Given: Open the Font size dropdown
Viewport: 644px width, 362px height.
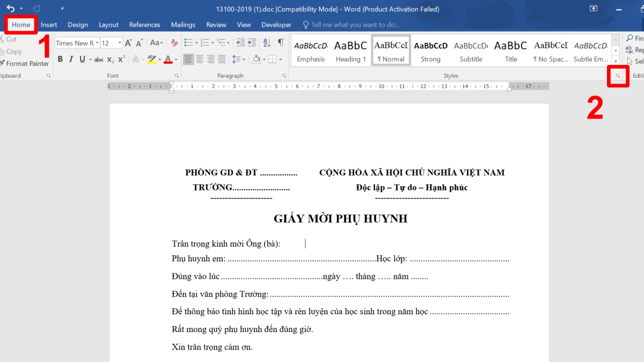Looking at the screenshot, I should coord(119,43).
